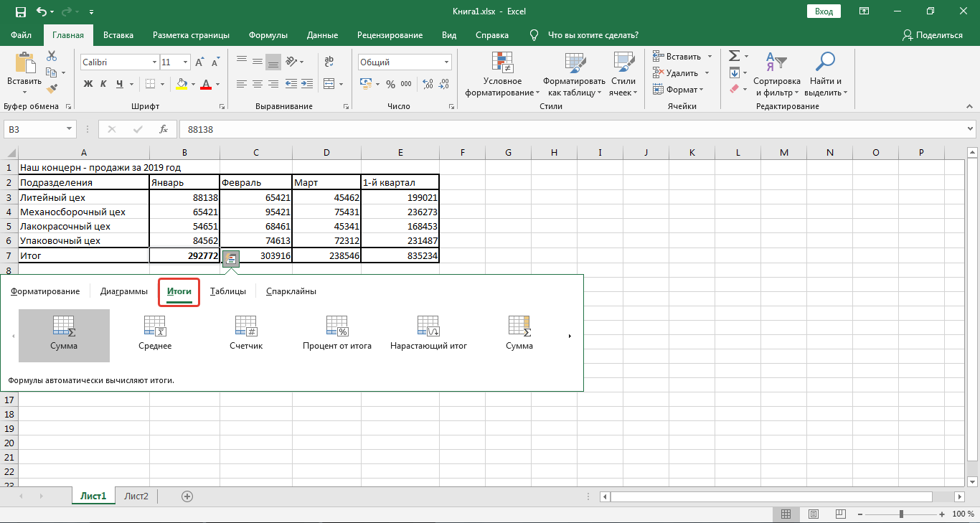Image resolution: width=980 pixels, height=523 pixels.
Task: Save the workbook with the floppy disk icon
Action: [20, 12]
